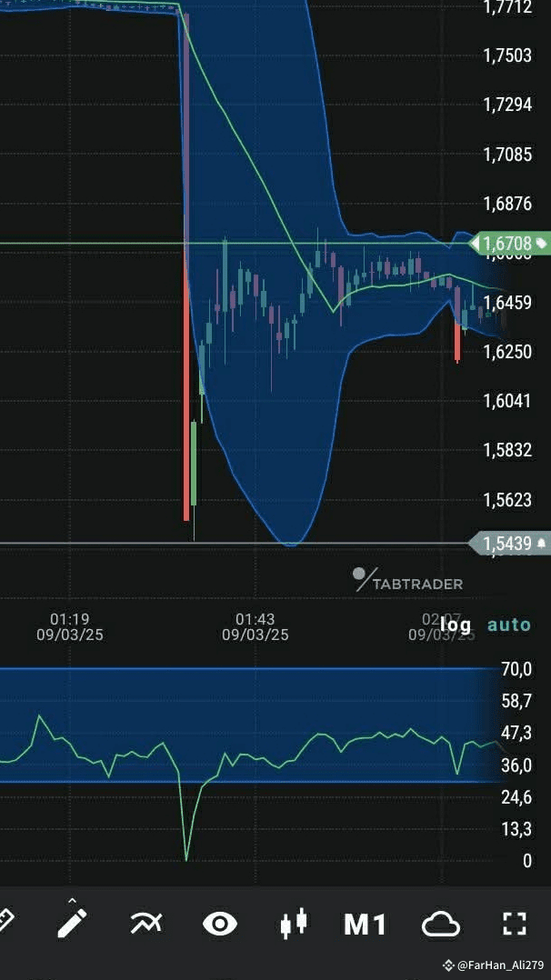Click the 1,7503 price axis value
This screenshot has height=980, width=551.
[507, 55]
